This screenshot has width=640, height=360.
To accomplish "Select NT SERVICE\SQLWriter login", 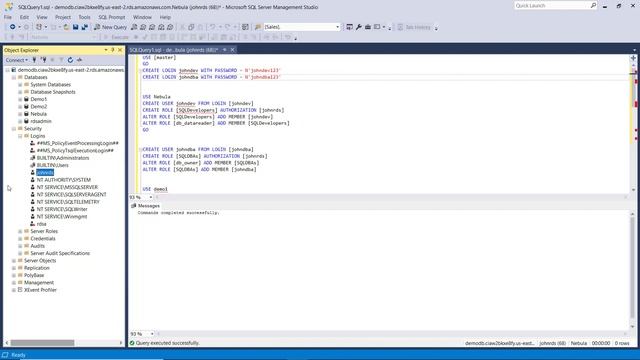I will coord(62,209).
